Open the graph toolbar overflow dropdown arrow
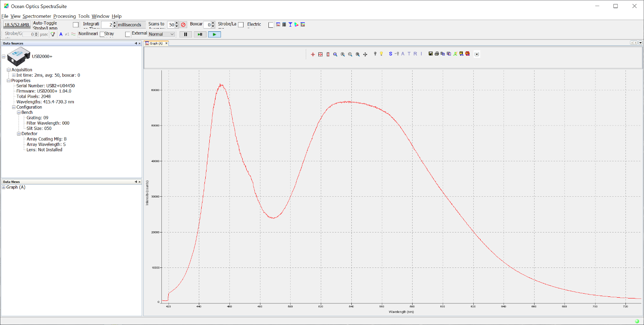 477,54
